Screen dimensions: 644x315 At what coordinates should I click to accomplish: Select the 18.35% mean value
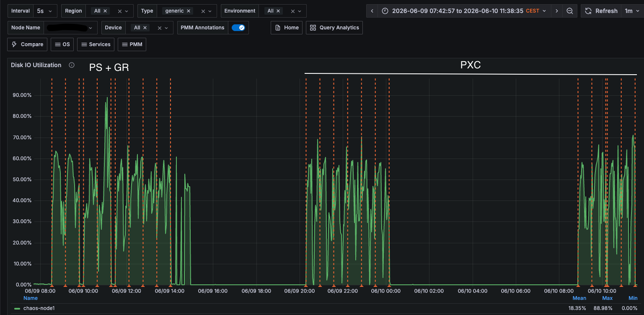[x=577, y=308]
